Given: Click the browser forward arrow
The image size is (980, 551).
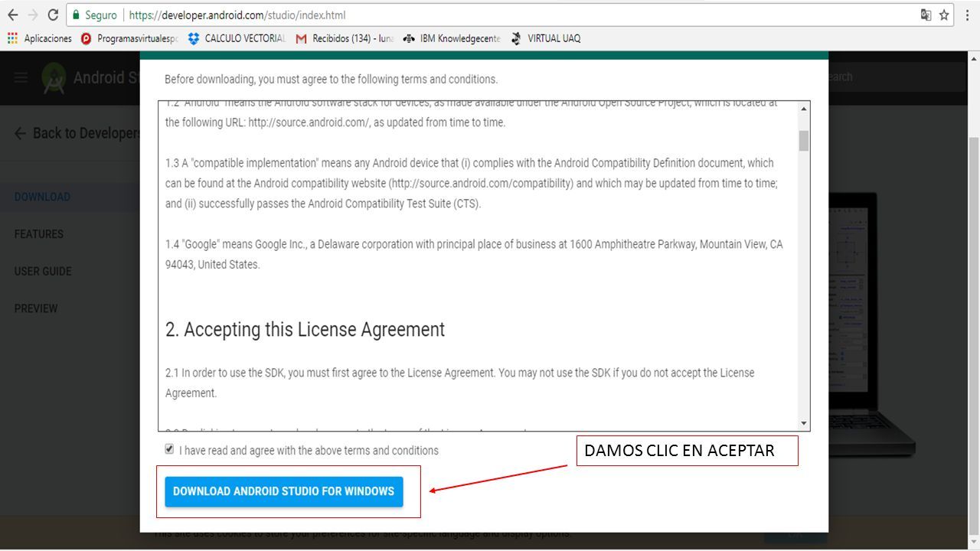Looking at the screenshot, I should point(32,15).
